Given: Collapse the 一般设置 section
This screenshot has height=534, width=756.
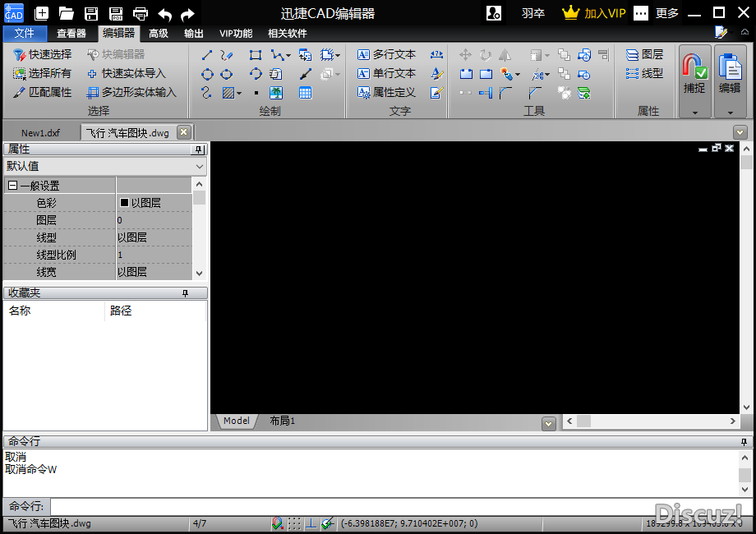Looking at the screenshot, I should click(12, 186).
